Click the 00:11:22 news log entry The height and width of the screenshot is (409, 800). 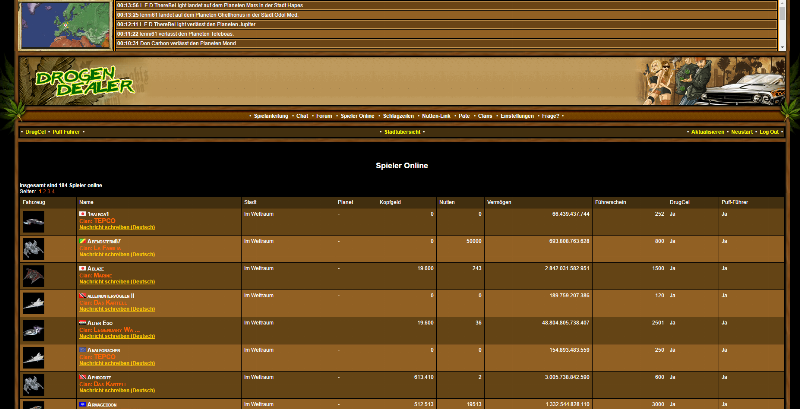[x=446, y=34]
